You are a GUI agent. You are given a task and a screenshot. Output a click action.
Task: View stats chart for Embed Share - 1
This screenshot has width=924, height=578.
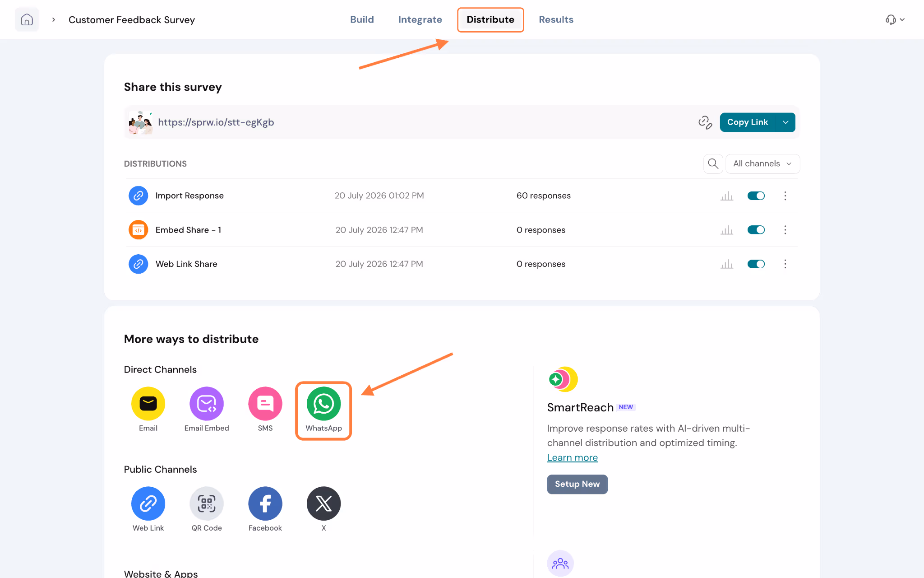(x=726, y=230)
